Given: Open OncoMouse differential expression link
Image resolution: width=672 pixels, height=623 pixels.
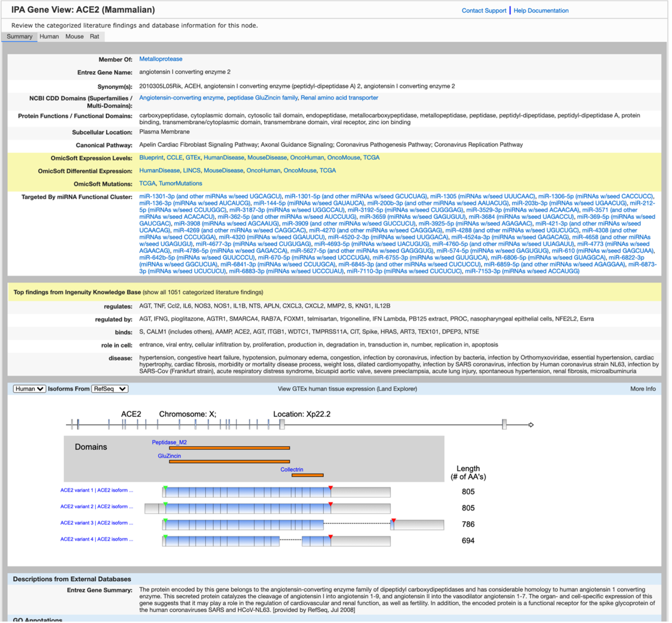Looking at the screenshot, I should pos(300,171).
